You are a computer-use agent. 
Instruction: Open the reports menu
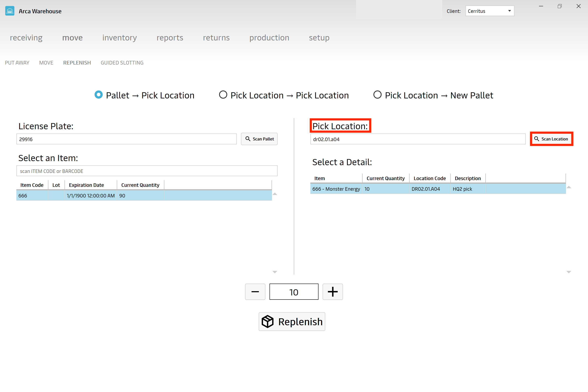[170, 38]
